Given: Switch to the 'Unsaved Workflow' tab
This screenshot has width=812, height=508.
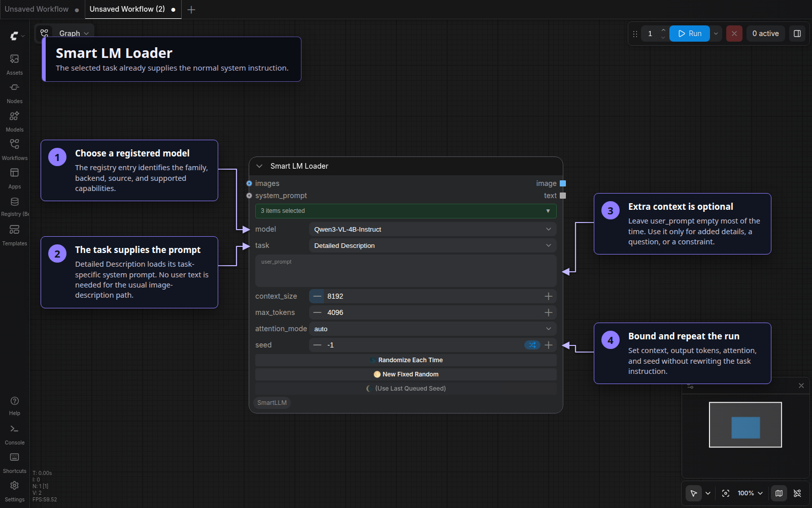Looking at the screenshot, I should point(37,9).
